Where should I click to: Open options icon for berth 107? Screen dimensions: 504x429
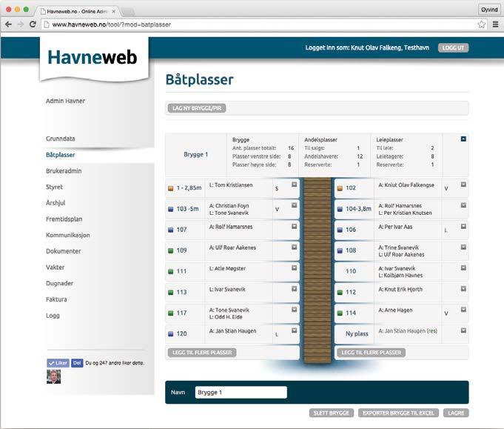[294, 227]
